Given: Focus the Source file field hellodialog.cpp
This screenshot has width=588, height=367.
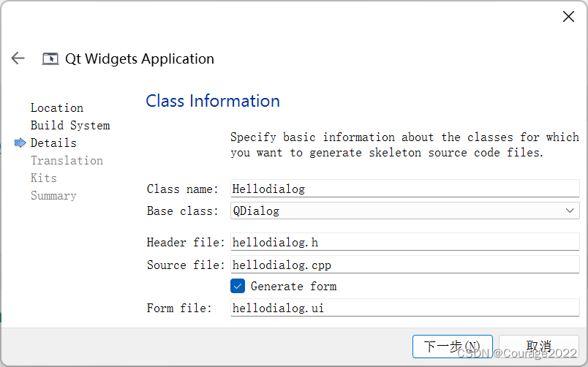Looking at the screenshot, I should [405, 265].
